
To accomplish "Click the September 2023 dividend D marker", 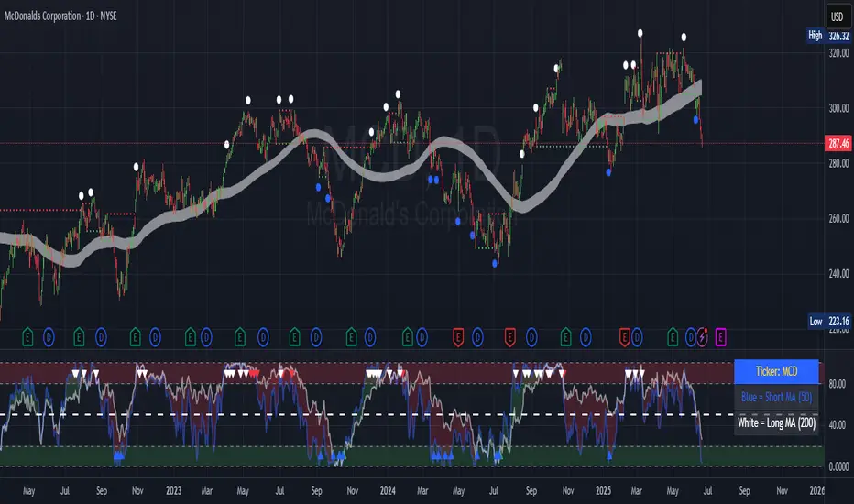I will [x=316, y=338].
